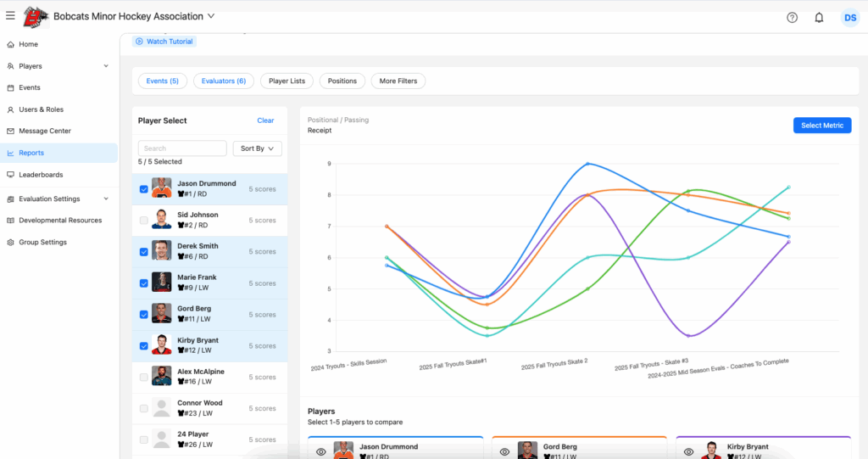
Task: Open the notifications bell icon
Action: point(819,17)
